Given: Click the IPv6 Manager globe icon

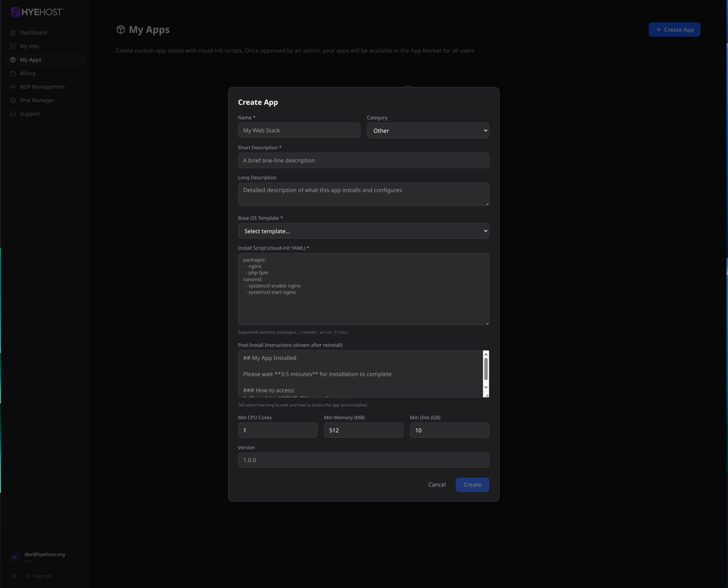Looking at the screenshot, I should coord(13,100).
